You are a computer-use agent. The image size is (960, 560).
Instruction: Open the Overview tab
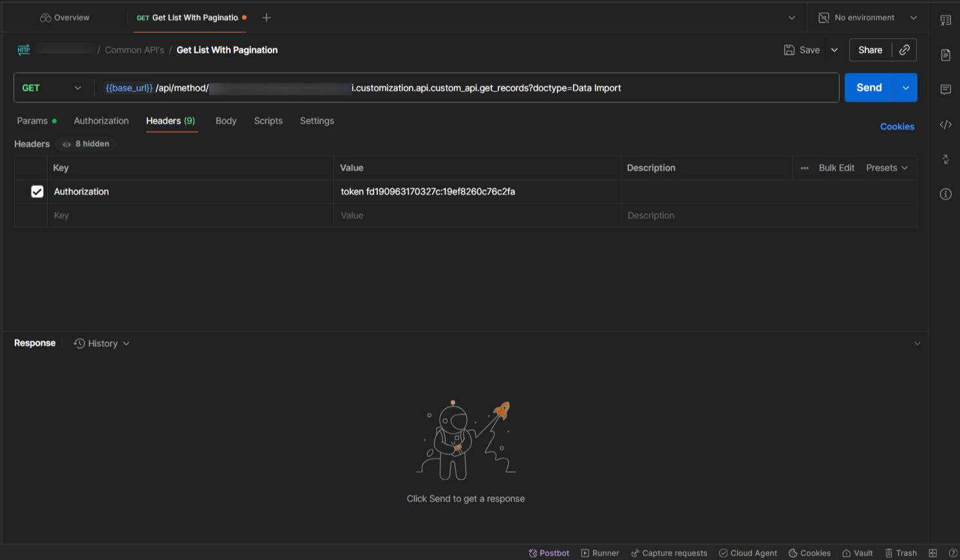[x=64, y=17]
